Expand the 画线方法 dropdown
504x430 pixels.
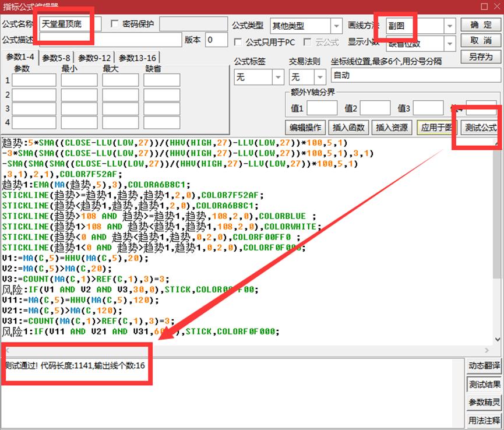click(x=449, y=26)
